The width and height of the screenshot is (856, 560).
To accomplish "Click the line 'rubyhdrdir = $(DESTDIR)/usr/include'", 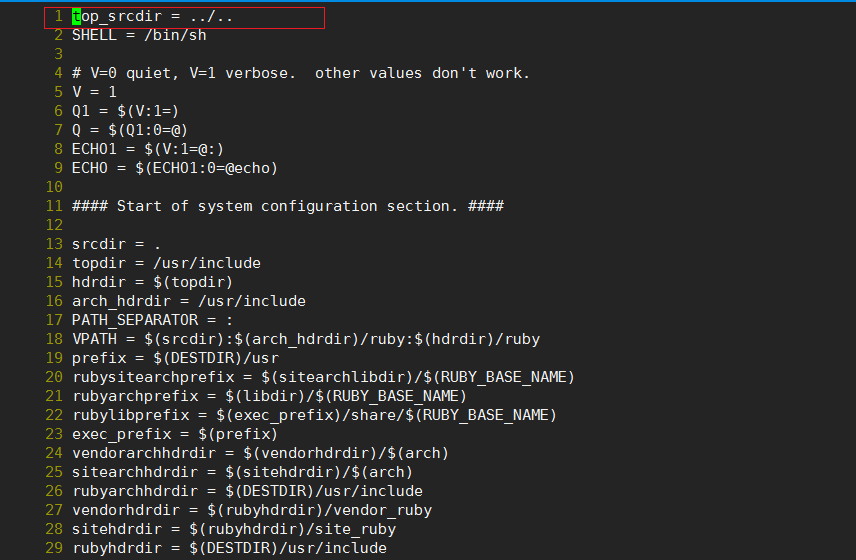I will [229, 548].
